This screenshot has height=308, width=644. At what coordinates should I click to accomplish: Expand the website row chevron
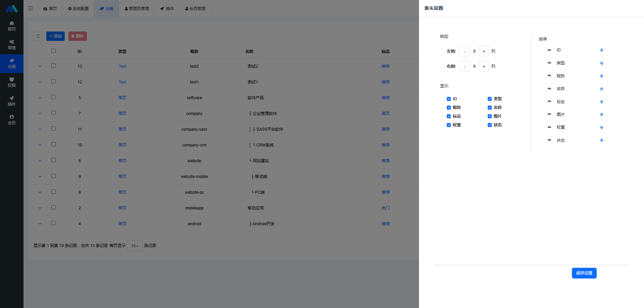click(x=40, y=161)
